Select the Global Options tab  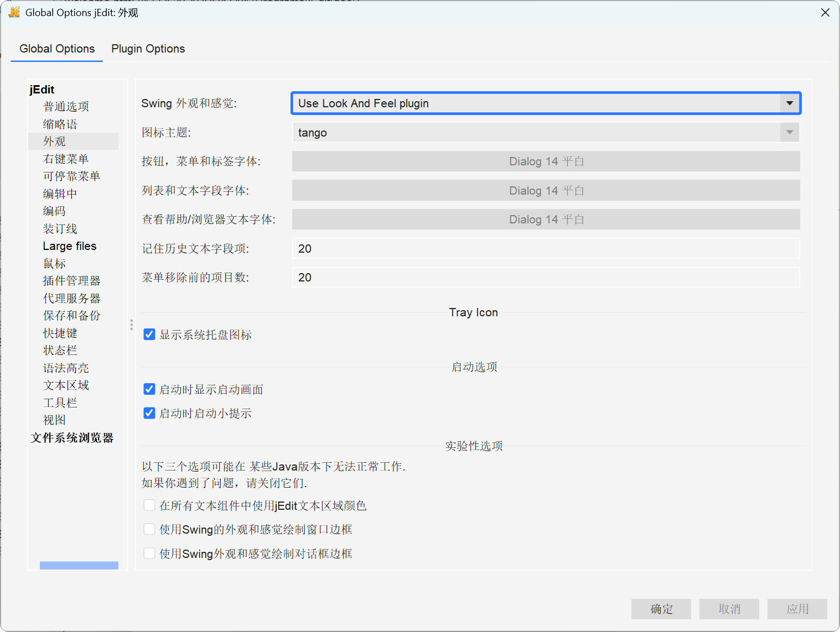click(56, 49)
